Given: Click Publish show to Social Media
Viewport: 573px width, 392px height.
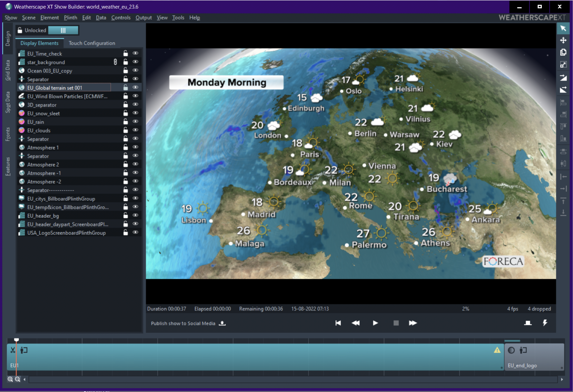Looking at the screenshot, I should [183, 323].
